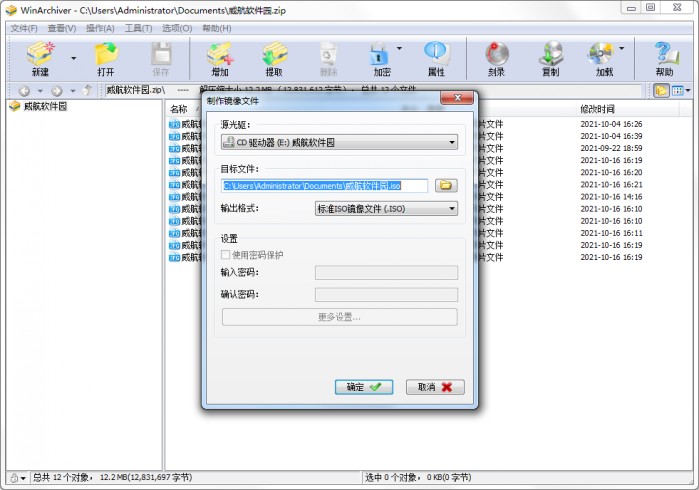Open the 帮助(H) menu
This screenshot has width=699, height=490.
[x=216, y=29]
